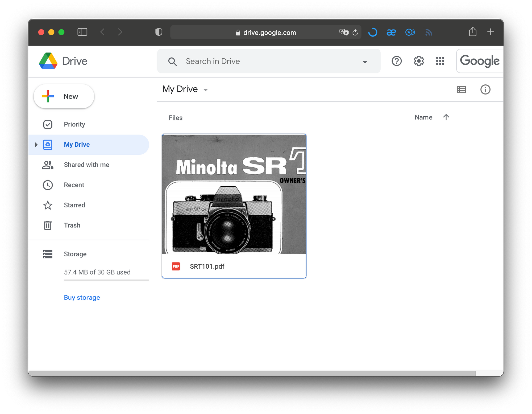Focus the Search in Drive field
The image size is (532, 414).
click(269, 61)
